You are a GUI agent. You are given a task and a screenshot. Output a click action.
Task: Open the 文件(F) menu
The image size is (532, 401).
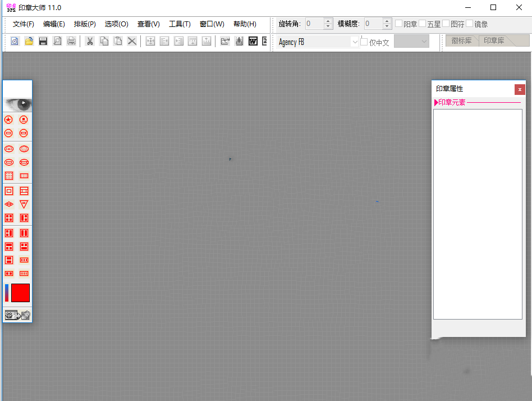point(24,24)
